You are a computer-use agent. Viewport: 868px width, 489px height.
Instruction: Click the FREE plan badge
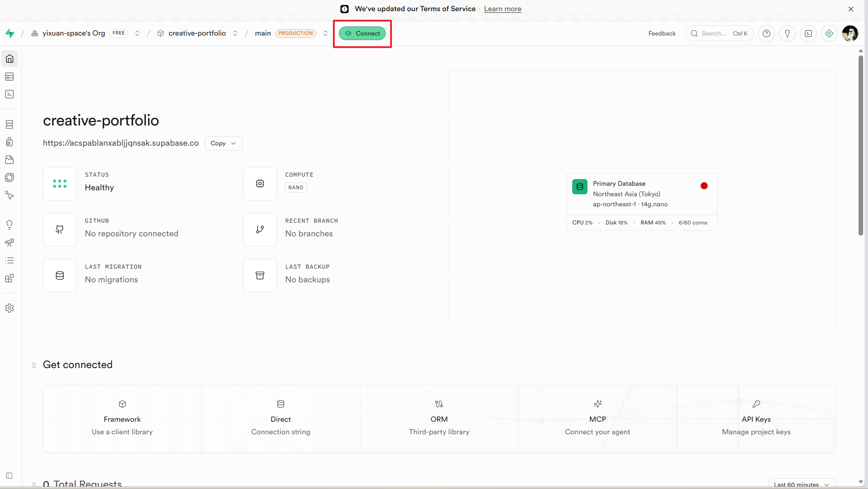tap(119, 33)
